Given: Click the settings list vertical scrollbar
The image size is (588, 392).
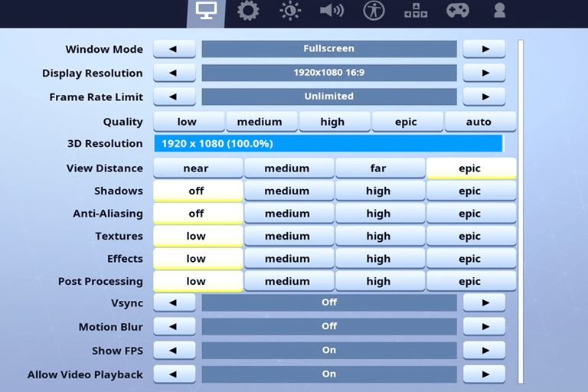Looking at the screenshot, I should 521,212.
